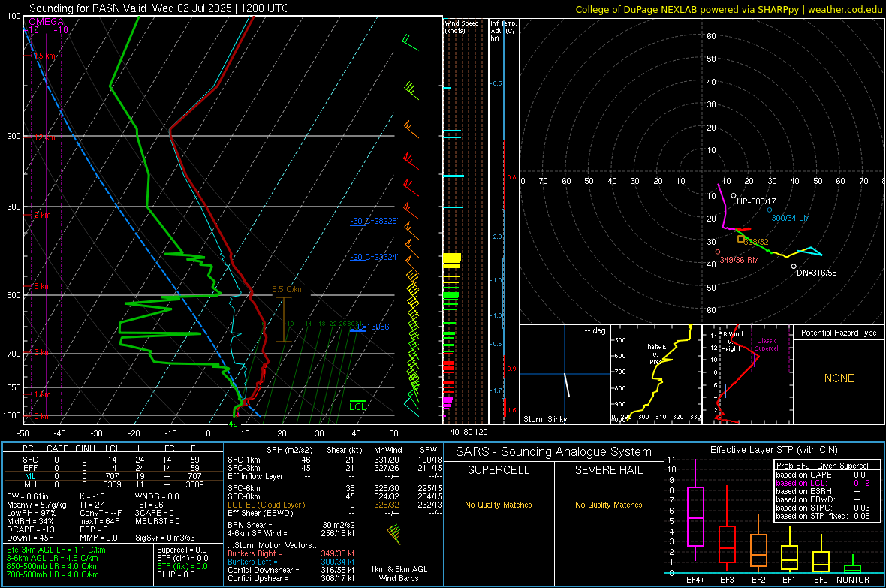Click the LCL-EL (Cloud Layer) row label
The width and height of the screenshot is (886, 588).
pos(266,505)
